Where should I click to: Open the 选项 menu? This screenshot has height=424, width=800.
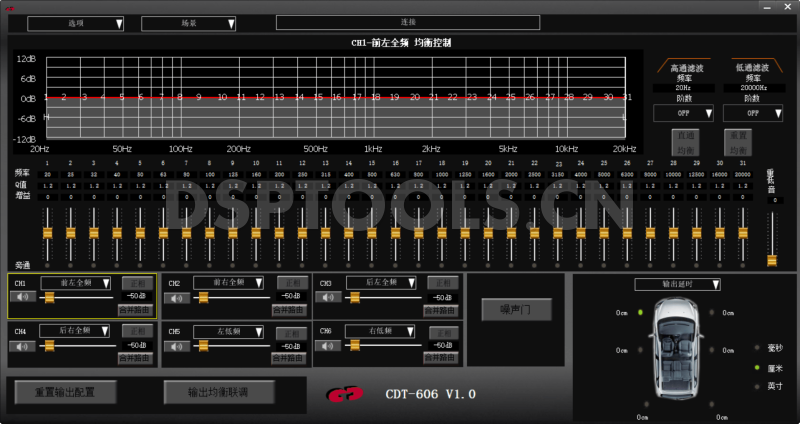(76, 22)
